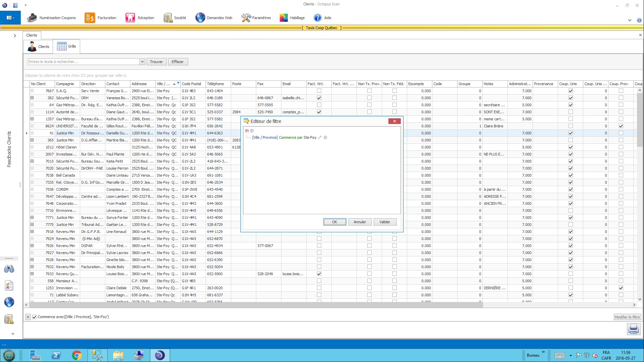Click the Start button on taskbar
Image resolution: width=644 pixels, height=362 pixels.
9,355
